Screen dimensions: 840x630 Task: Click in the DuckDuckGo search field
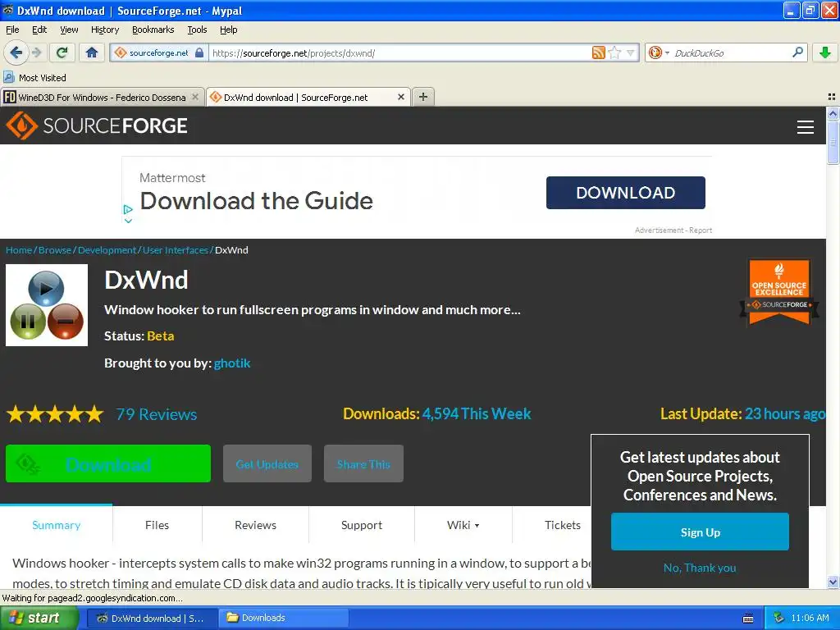click(731, 52)
